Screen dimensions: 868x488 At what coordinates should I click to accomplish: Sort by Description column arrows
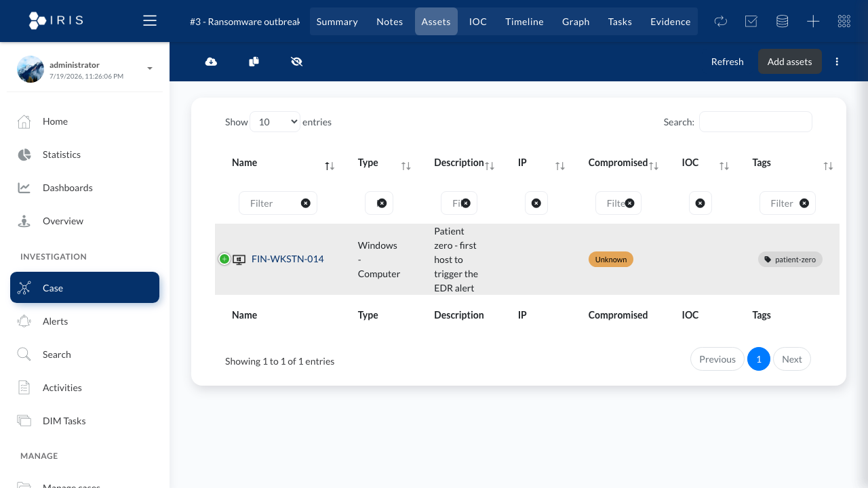(489, 166)
